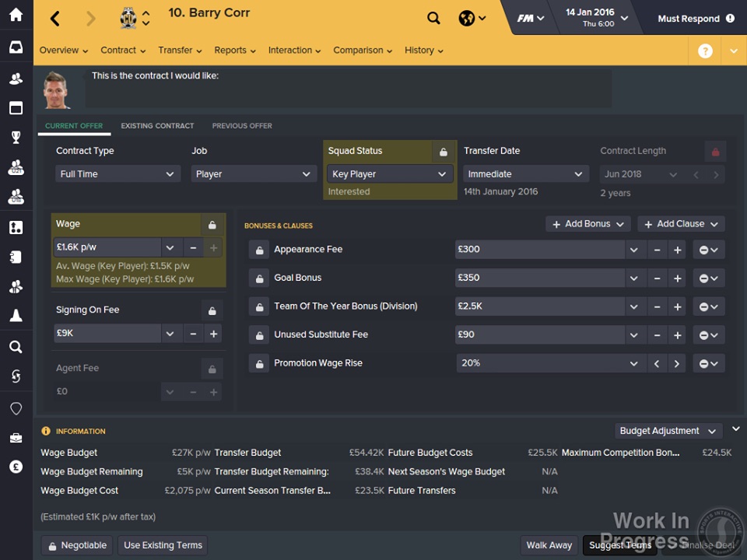
Task: Click the Must Respond button
Action: (696, 19)
